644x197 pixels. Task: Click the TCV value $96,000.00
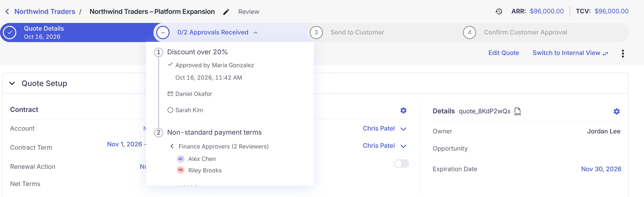pos(611,11)
